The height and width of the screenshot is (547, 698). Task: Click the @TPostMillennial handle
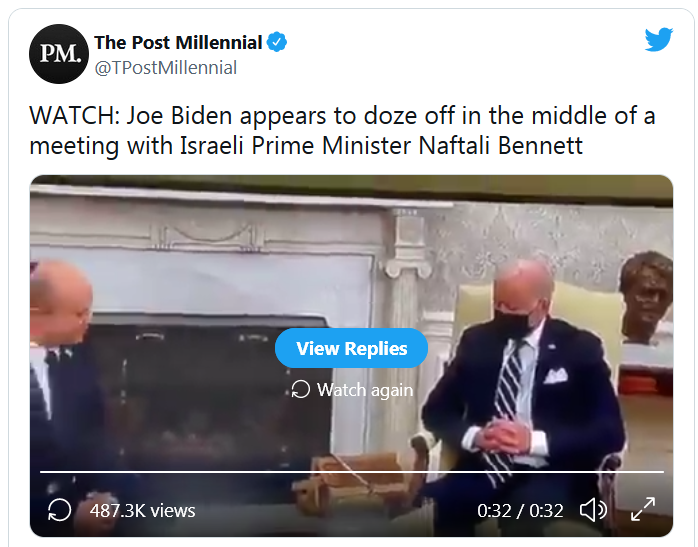click(166, 68)
